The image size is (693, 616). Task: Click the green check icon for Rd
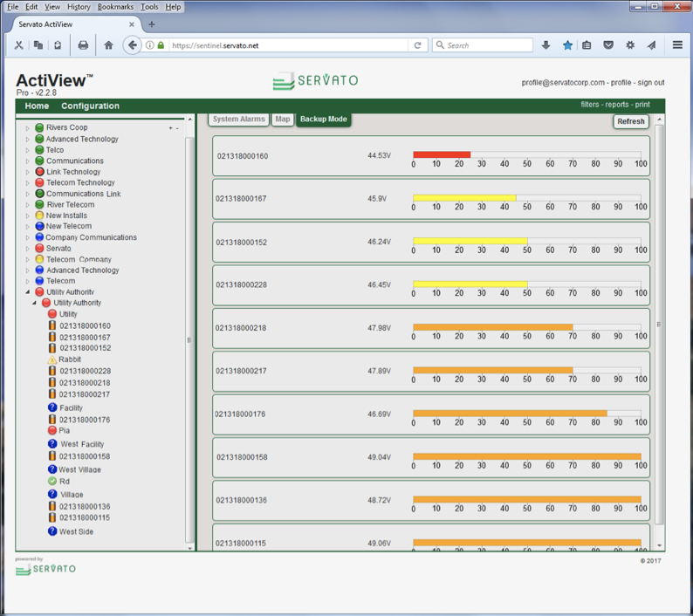(x=52, y=482)
